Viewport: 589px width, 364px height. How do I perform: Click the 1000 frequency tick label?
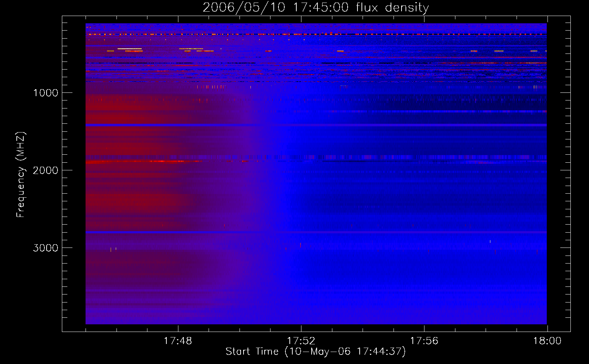click(46, 93)
